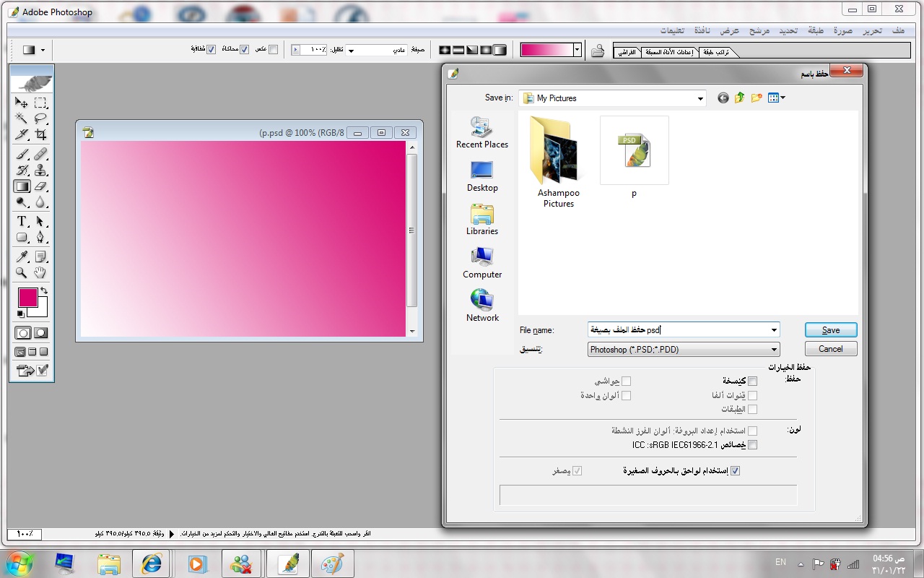Open the ملف (File) menu
Image resolution: width=924 pixels, height=578 pixels.
click(x=898, y=30)
